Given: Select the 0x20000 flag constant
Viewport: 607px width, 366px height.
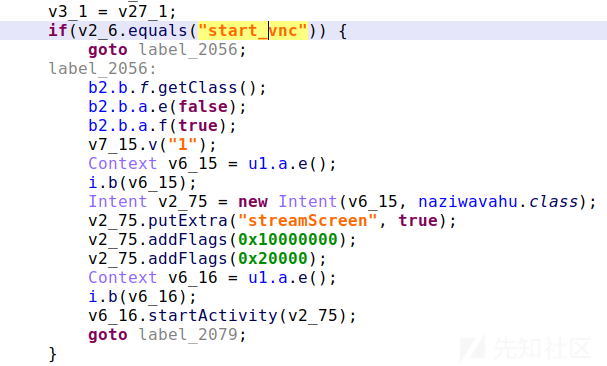Looking at the screenshot, I should pyautogui.click(x=273, y=258).
